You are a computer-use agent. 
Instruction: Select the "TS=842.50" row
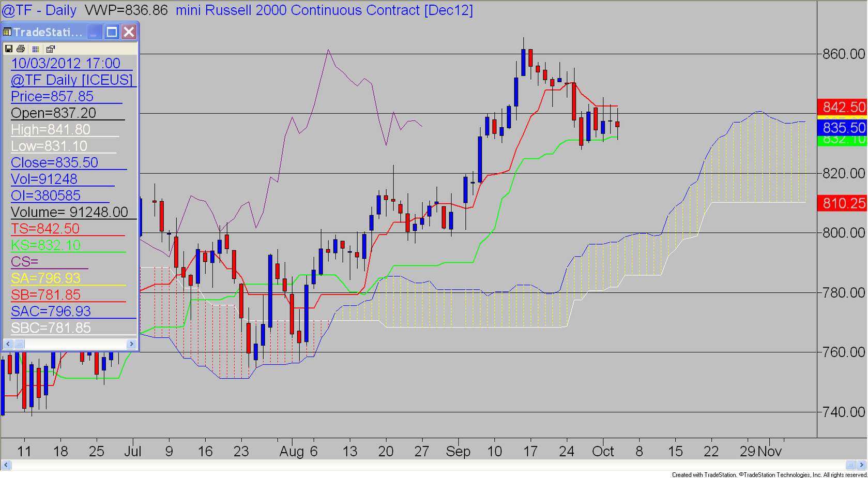coord(68,229)
